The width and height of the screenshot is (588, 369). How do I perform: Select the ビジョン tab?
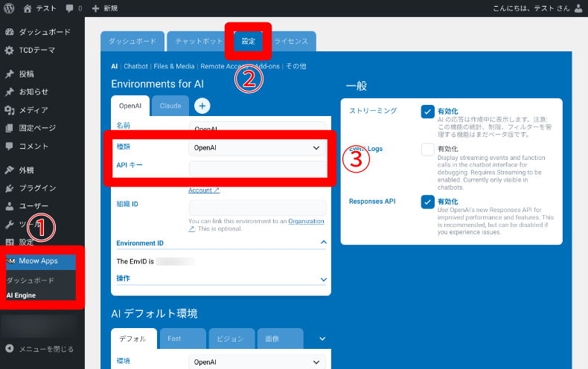(x=231, y=338)
